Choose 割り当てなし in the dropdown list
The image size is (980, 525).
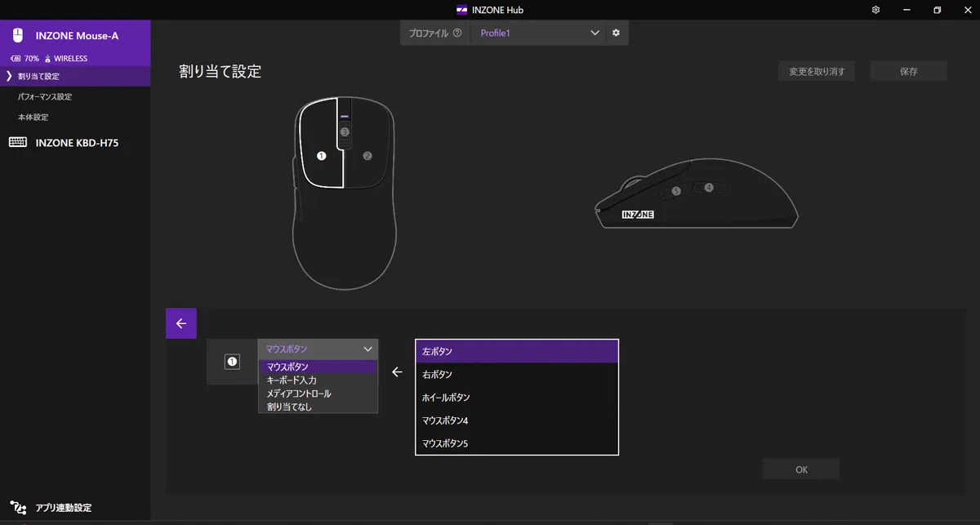click(318, 407)
